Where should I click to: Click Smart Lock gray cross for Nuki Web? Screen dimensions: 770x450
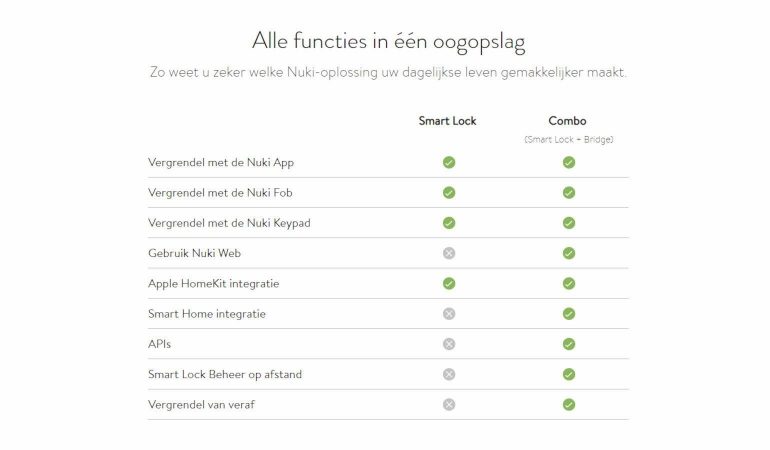(x=449, y=253)
